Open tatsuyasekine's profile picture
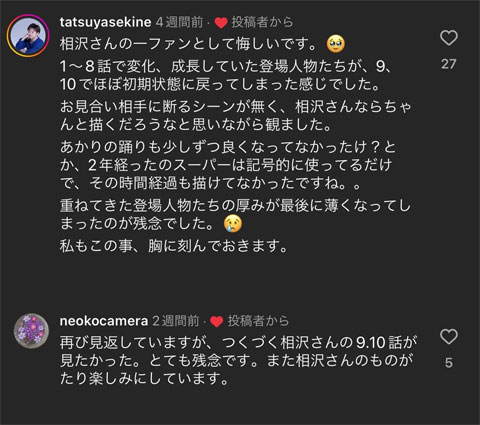Screen dimensions: 480x425 tap(28, 36)
